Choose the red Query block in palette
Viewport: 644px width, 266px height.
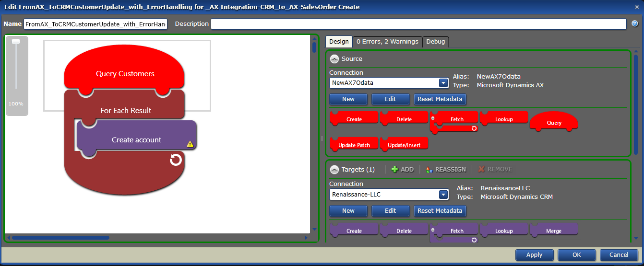[x=554, y=121]
